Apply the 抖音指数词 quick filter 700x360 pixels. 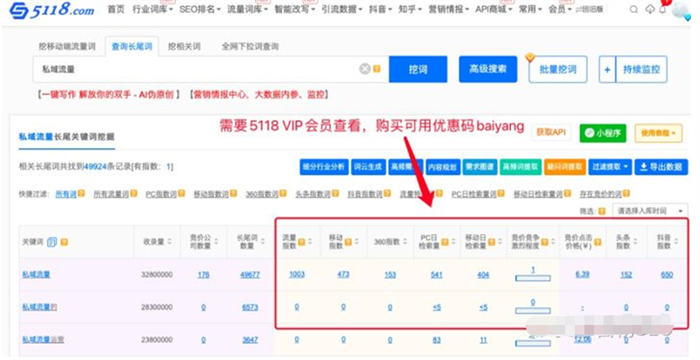pos(365,193)
